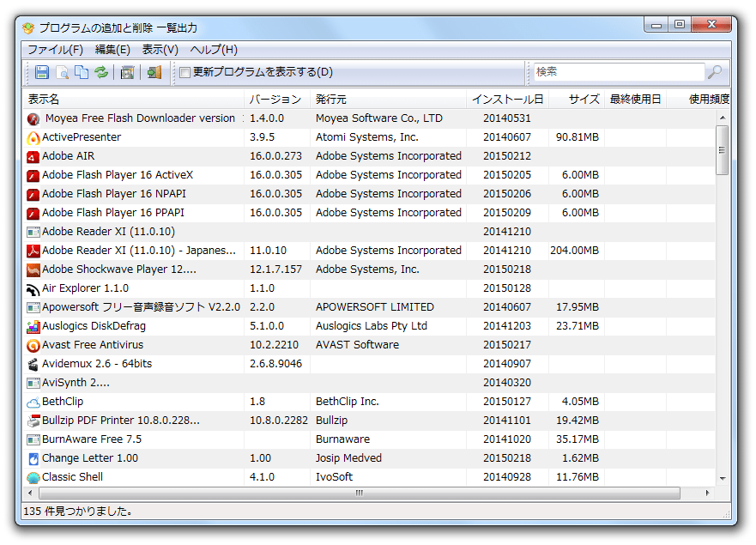Open the 表示(V) menu
Viewport: 756px width, 545px height.
(x=160, y=50)
